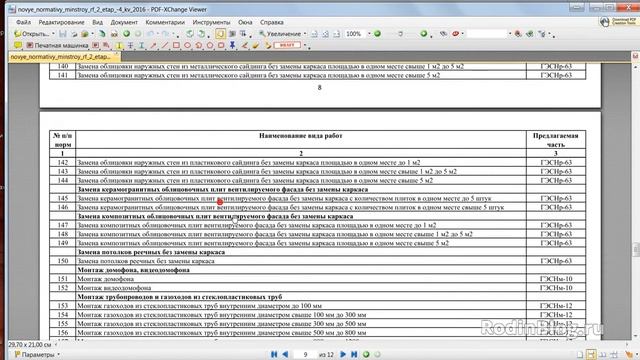
Task: Open the Справка menu
Action: [x=271, y=22]
